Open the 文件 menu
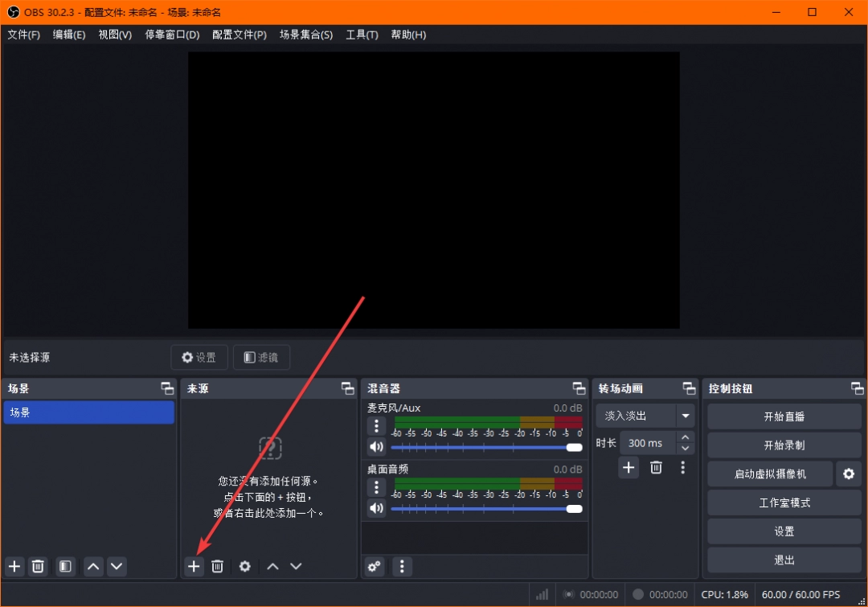The width and height of the screenshot is (868, 607). pos(23,35)
